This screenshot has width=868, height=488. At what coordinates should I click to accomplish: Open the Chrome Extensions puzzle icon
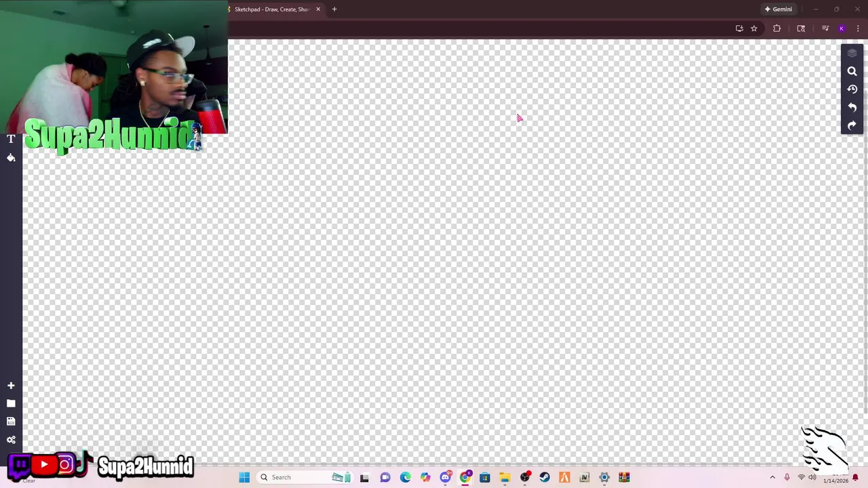(777, 28)
